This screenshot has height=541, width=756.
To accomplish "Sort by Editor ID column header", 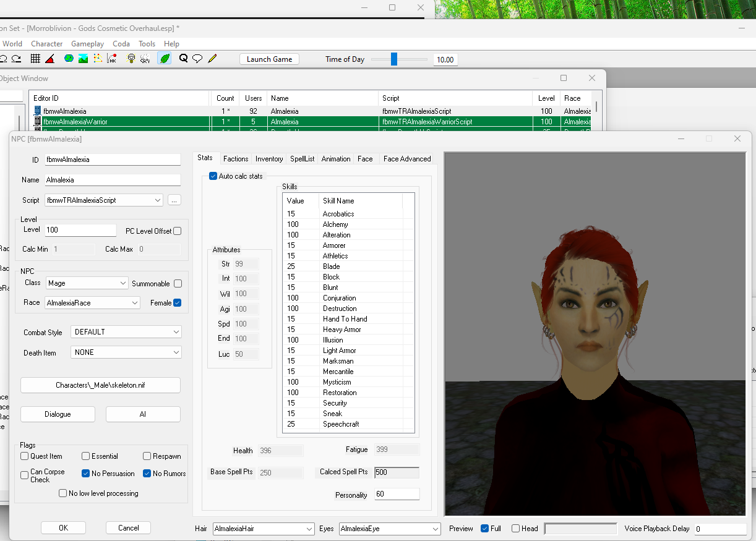I will (x=119, y=98).
